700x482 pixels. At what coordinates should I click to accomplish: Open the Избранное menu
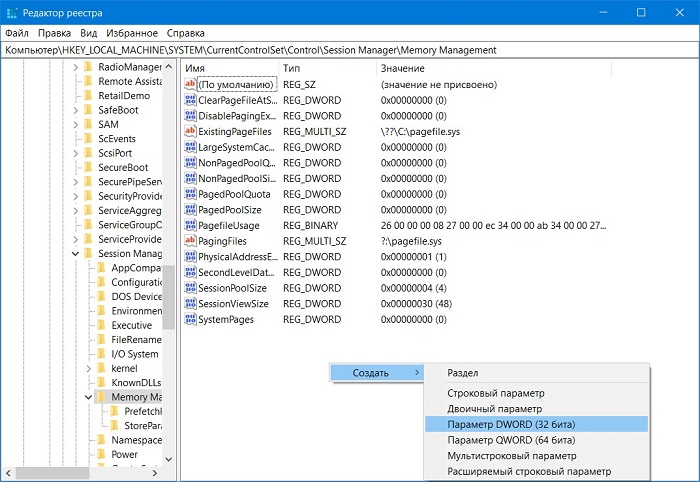[132, 33]
